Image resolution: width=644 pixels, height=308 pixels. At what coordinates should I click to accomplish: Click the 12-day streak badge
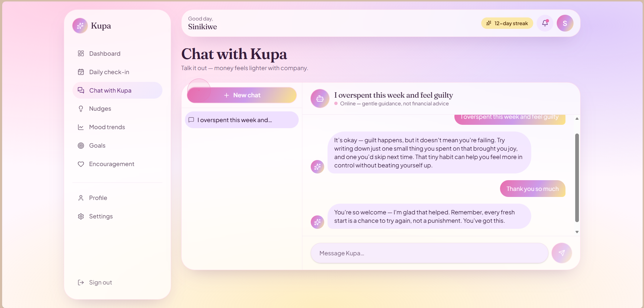507,23
